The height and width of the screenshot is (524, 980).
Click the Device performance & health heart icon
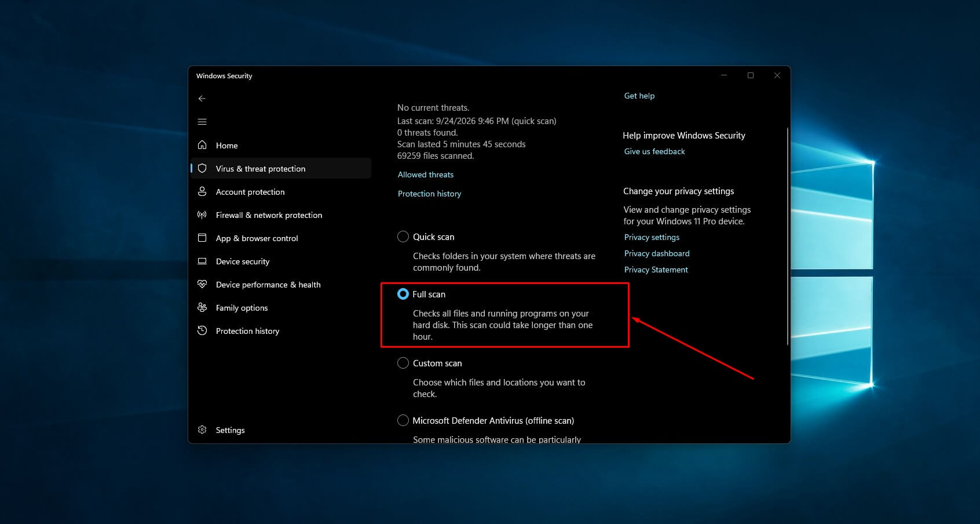pyautogui.click(x=202, y=284)
